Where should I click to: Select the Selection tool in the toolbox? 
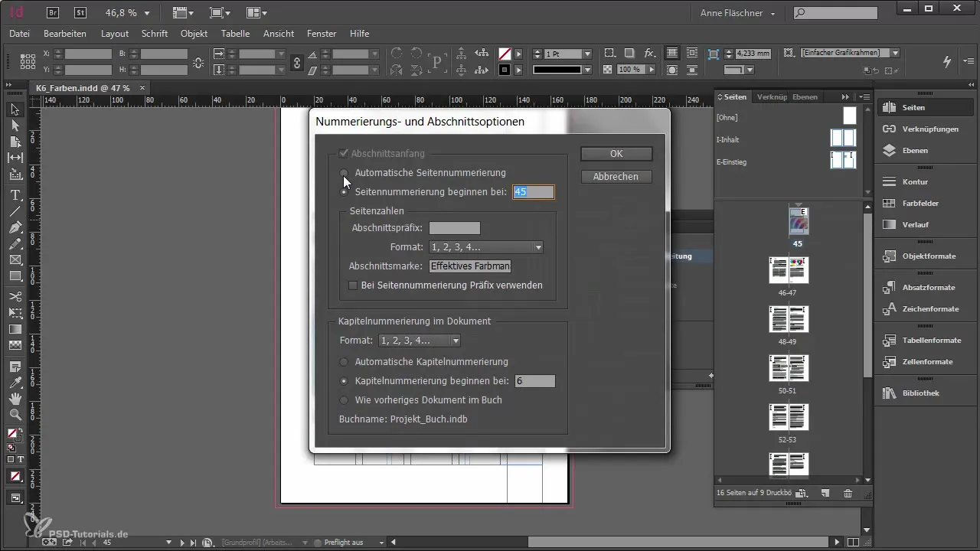tap(15, 109)
